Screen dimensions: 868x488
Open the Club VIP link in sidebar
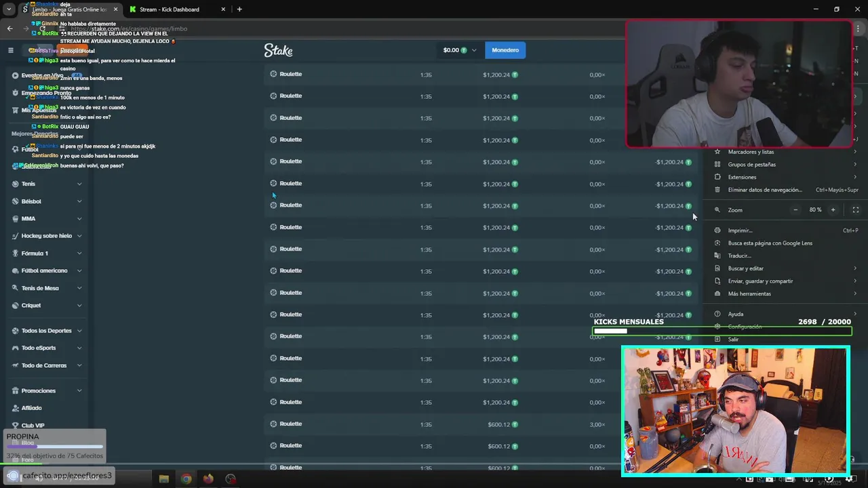[33, 426]
